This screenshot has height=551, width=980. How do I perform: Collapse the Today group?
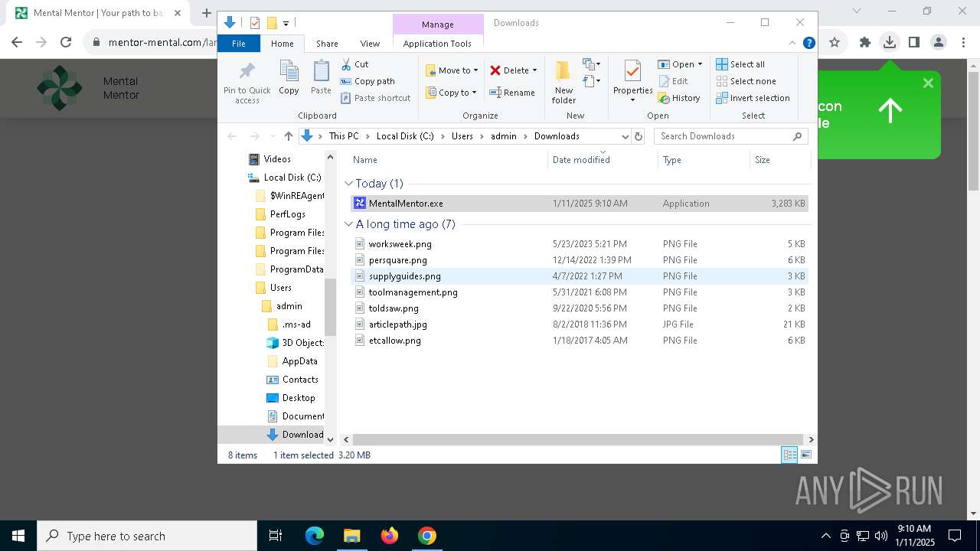click(348, 184)
